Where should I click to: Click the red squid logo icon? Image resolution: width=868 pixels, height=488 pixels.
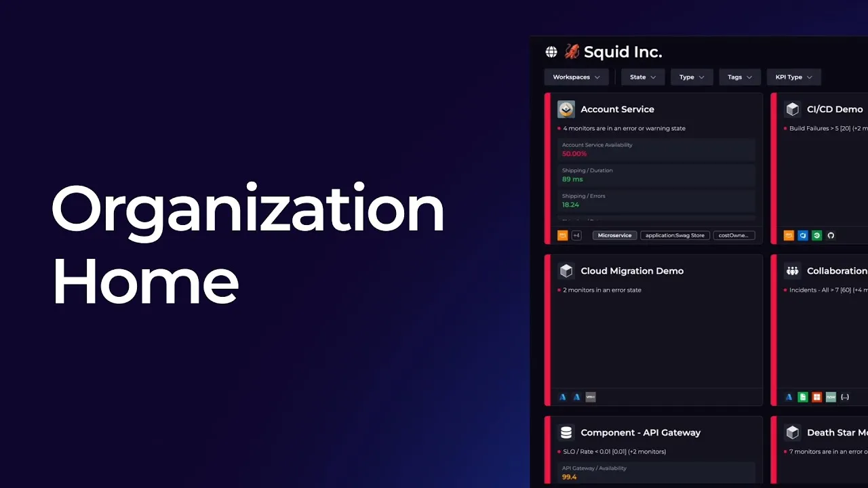click(572, 52)
